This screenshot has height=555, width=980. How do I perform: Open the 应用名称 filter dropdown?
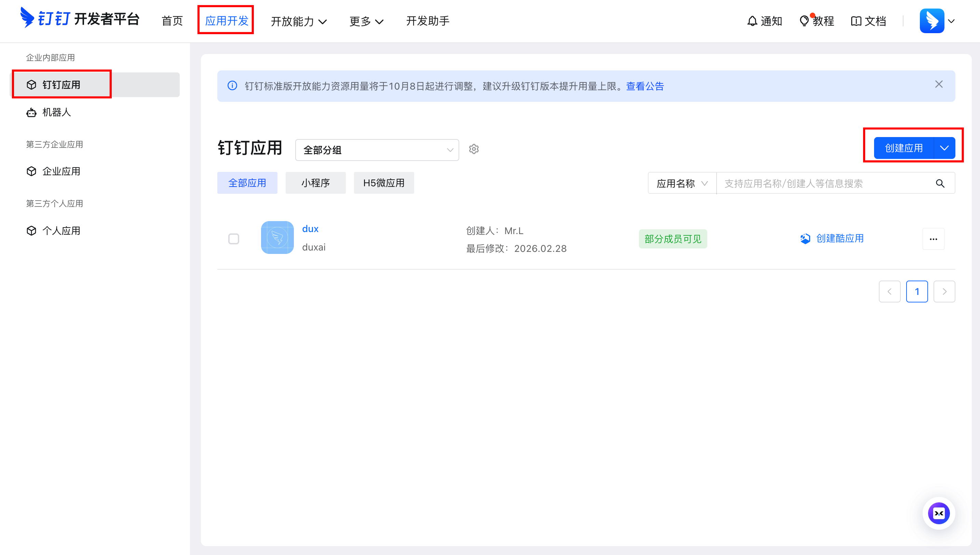[681, 183]
